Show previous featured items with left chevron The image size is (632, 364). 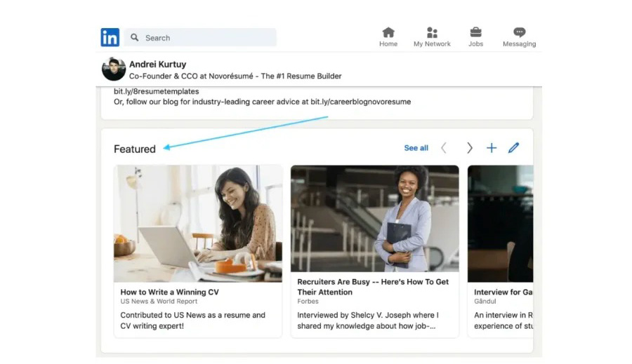444,148
